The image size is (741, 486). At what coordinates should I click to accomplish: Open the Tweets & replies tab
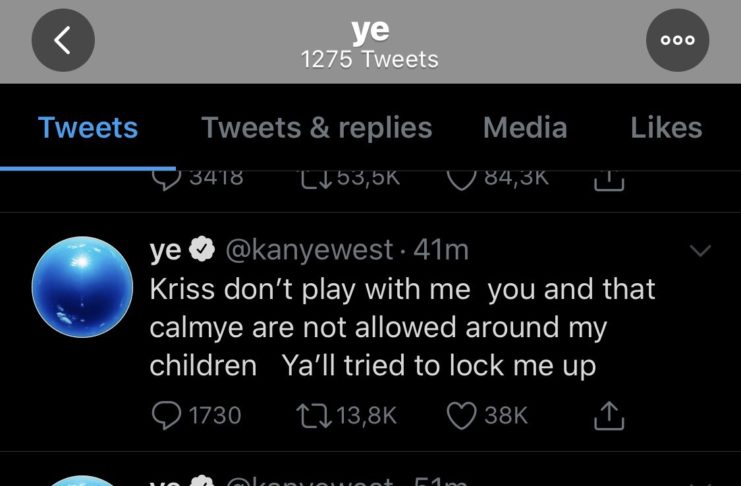[x=317, y=128]
